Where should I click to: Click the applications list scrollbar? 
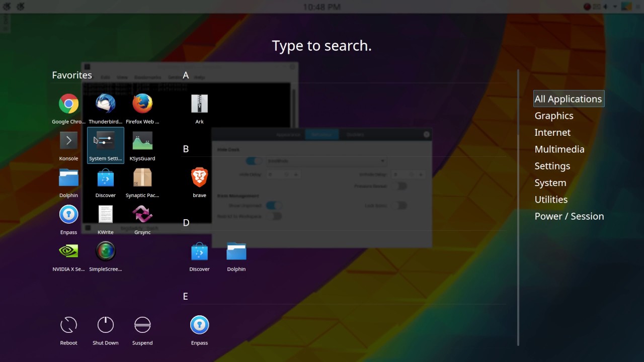pyautogui.click(x=518, y=208)
